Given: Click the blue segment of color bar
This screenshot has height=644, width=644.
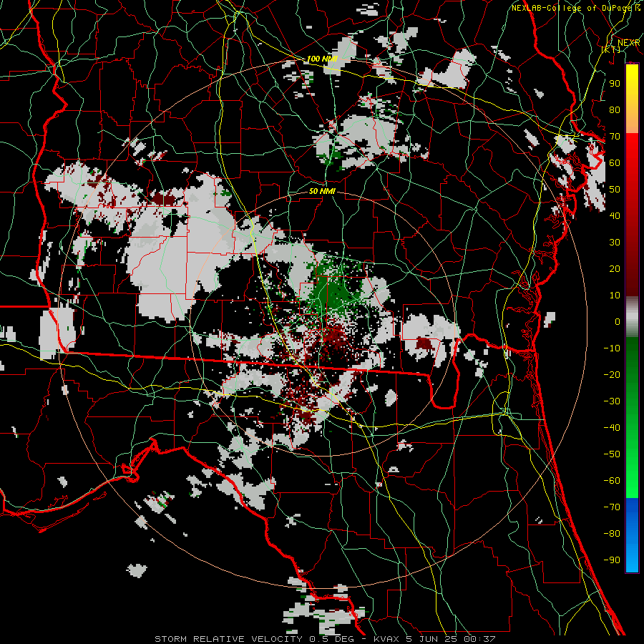Looking at the screenshot, I should (632, 535).
